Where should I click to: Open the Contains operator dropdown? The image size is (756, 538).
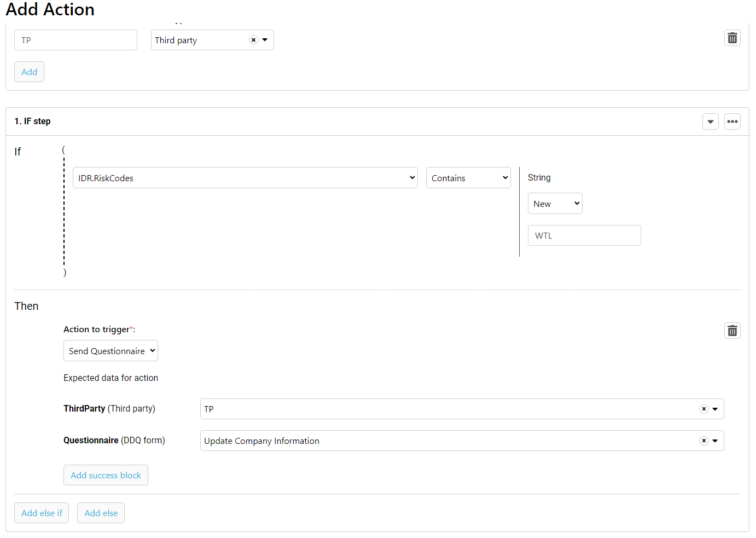point(468,177)
